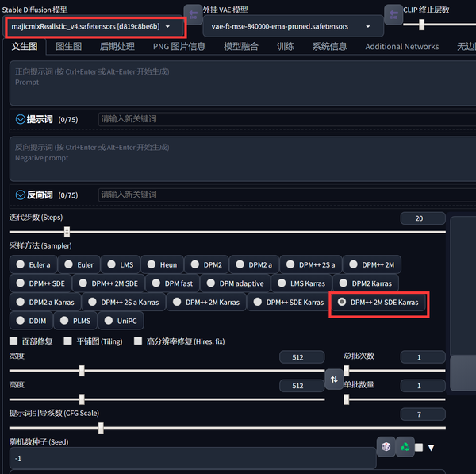Switch to the 图生图 tab
The width and height of the screenshot is (476, 474).
pos(69,47)
